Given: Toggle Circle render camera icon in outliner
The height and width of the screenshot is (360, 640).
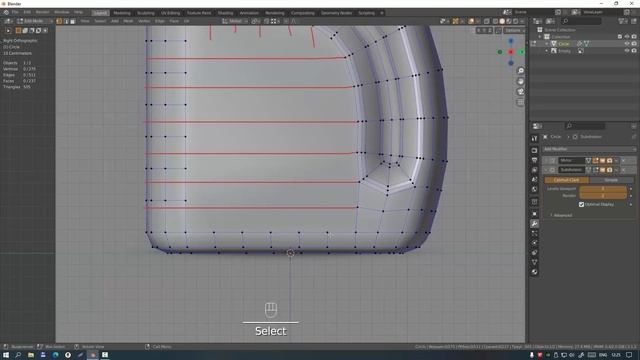Looking at the screenshot, I should [x=634, y=44].
